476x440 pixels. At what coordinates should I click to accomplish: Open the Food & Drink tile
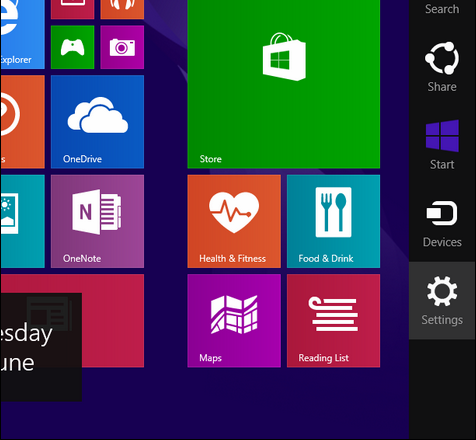coord(333,221)
